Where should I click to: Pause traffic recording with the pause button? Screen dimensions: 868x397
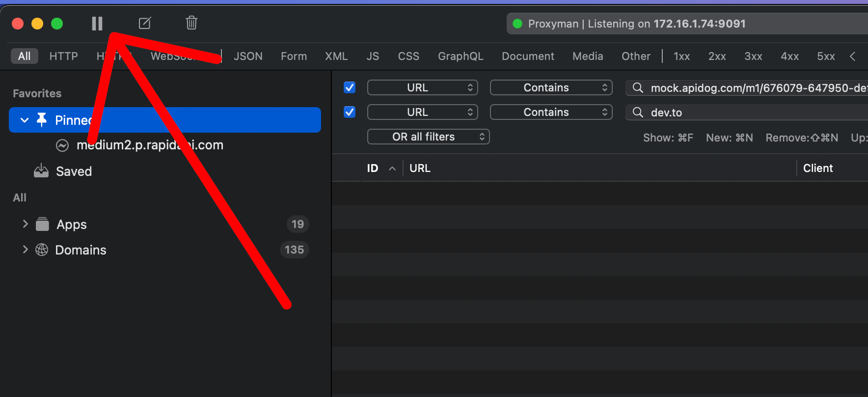(97, 24)
